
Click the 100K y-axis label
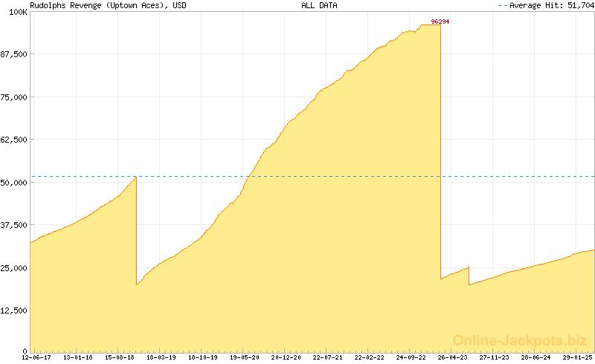pos(18,12)
